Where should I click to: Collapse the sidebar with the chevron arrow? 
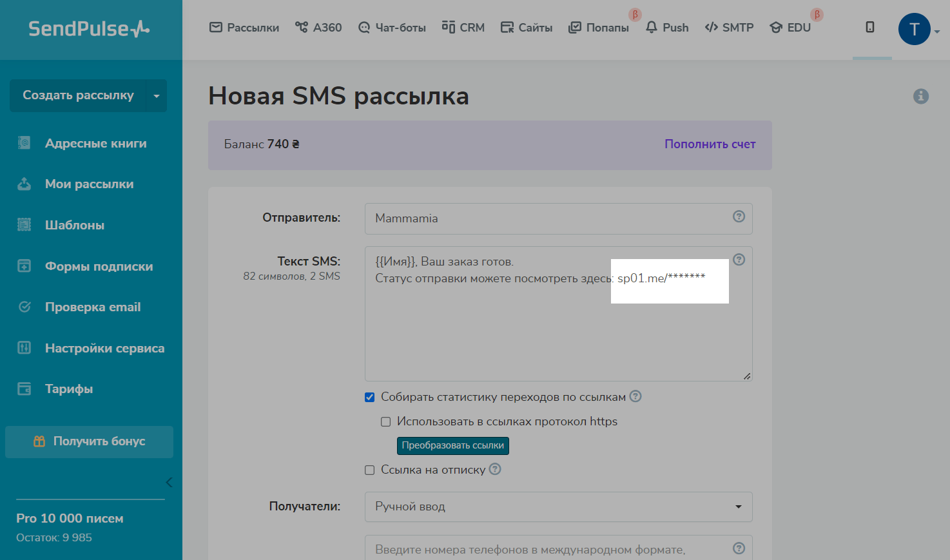tap(169, 482)
